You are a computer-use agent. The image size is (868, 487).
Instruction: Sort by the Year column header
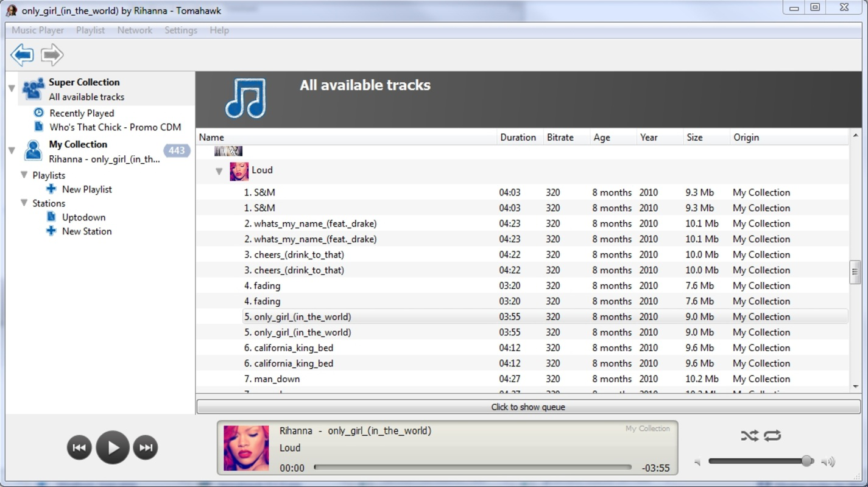point(660,137)
